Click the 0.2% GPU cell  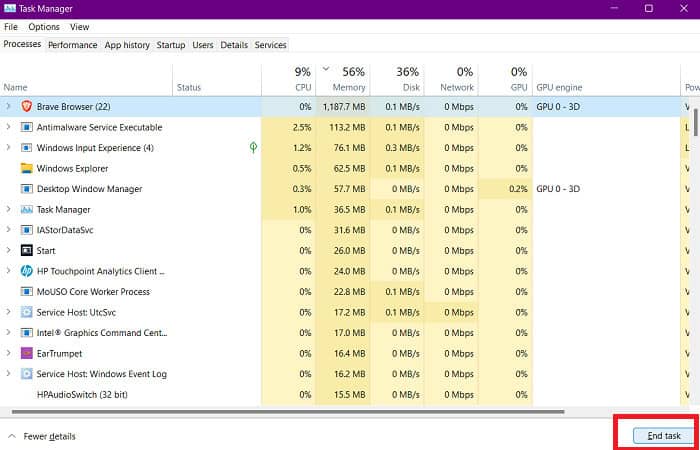(505, 189)
